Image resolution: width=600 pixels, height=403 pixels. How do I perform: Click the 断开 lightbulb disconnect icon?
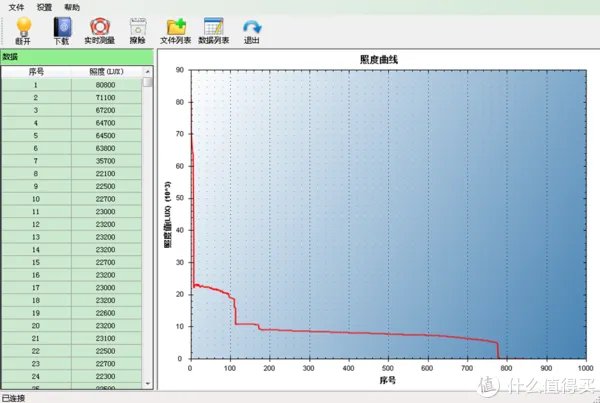[23, 26]
